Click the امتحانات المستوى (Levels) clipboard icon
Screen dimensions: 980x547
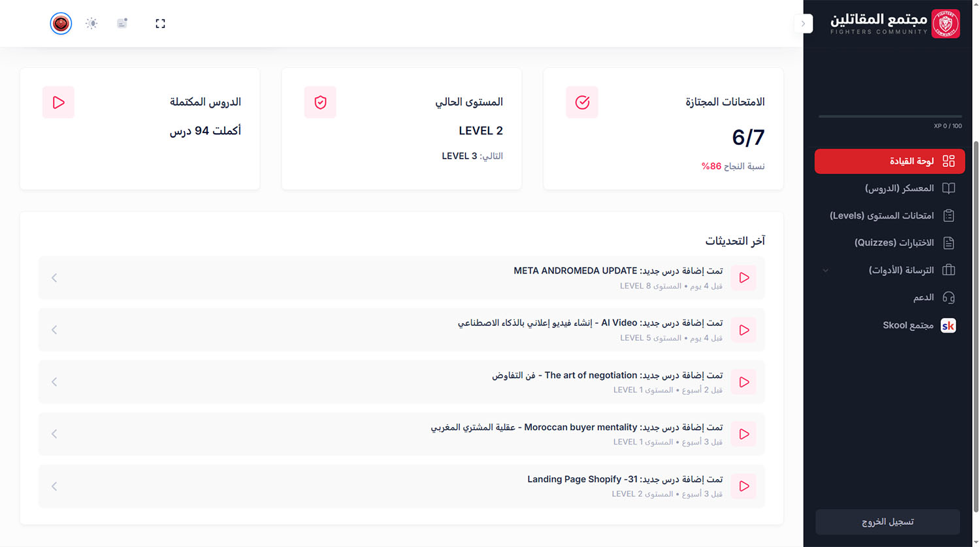tap(949, 215)
